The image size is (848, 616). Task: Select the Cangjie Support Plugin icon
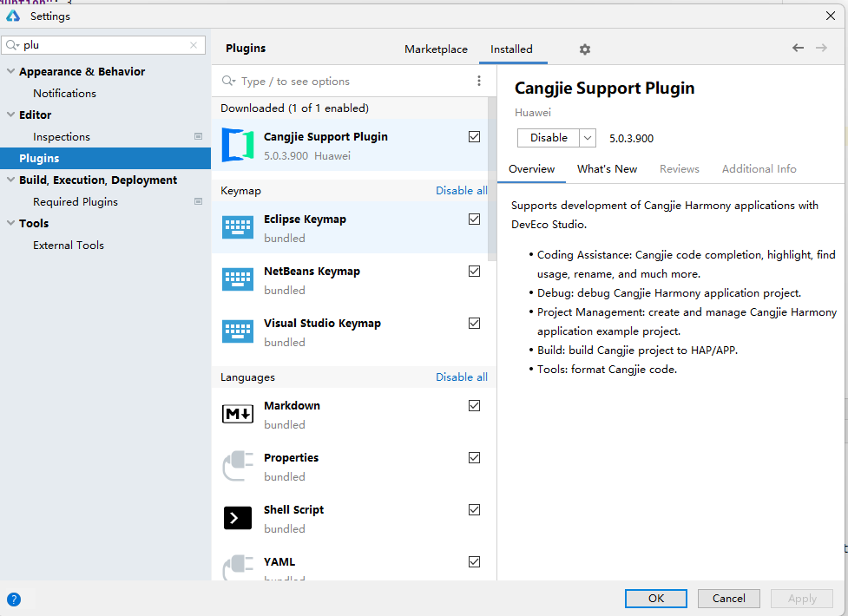(x=238, y=145)
